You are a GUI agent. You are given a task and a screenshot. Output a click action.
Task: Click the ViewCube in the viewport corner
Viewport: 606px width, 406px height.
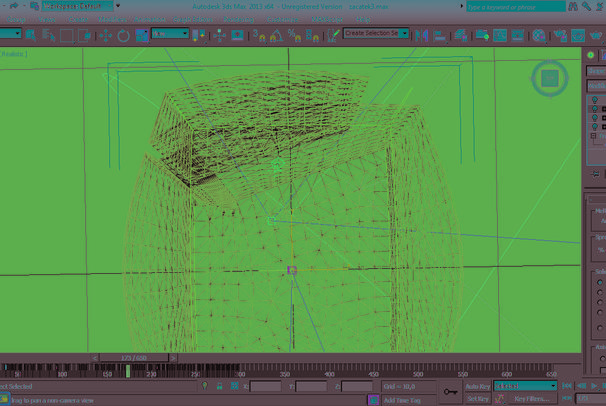tap(548, 77)
